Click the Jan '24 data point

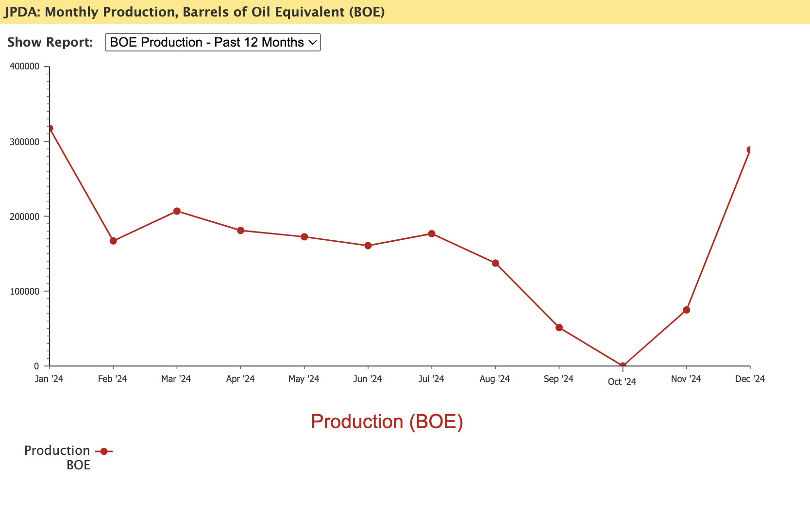50,129
